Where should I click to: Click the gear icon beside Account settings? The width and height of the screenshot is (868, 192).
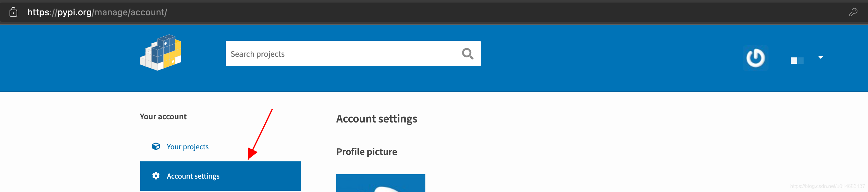tap(156, 176)
